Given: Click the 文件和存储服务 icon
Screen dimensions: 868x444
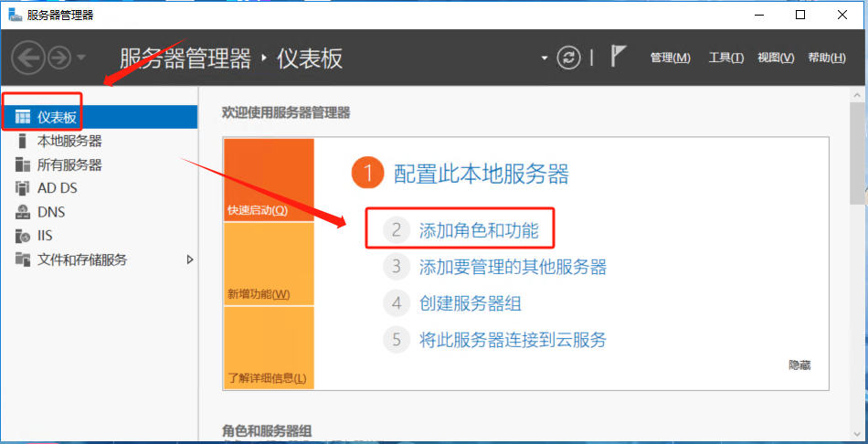Looking at the screenshot, I should 23,259.
